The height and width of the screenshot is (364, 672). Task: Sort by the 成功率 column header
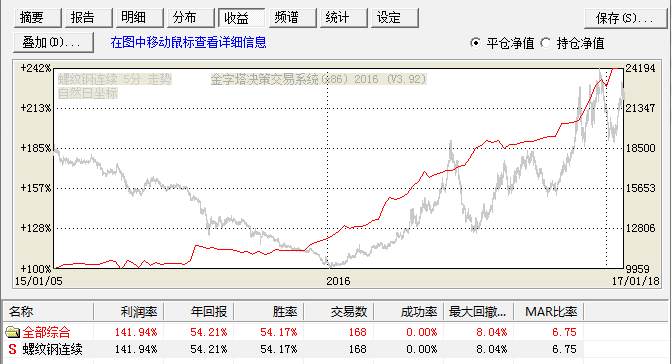[x=409, y=312]
